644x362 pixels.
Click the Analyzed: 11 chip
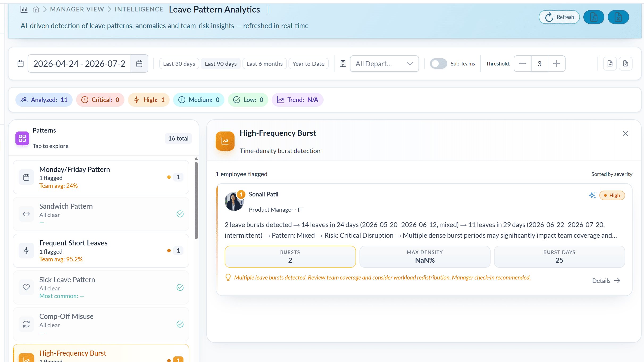pos(44,100)
